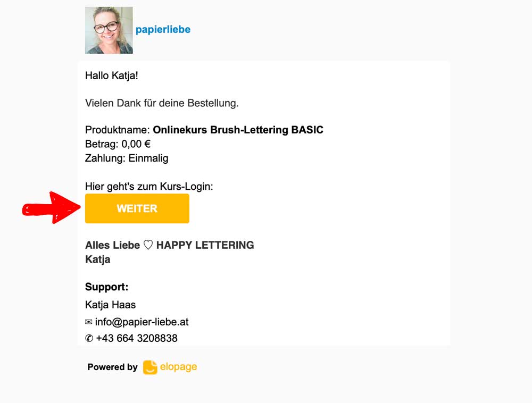
Task: Open the elopage brand text link
Action: tap(178, 367)
